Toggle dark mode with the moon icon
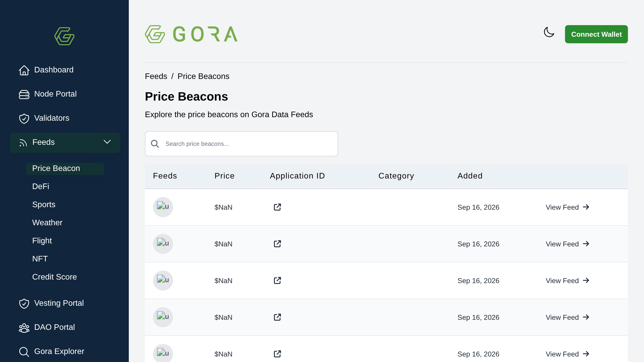 (549, 32)
